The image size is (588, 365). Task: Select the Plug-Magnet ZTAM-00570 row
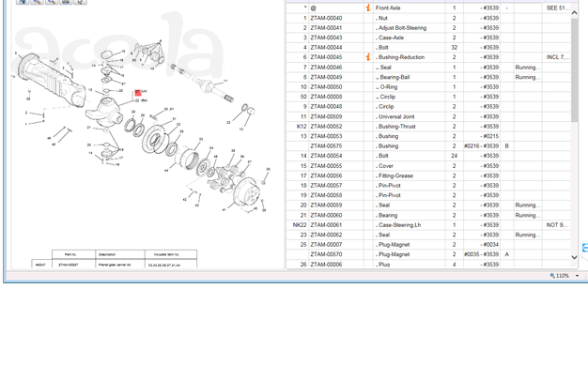click(x=428, y=254)
